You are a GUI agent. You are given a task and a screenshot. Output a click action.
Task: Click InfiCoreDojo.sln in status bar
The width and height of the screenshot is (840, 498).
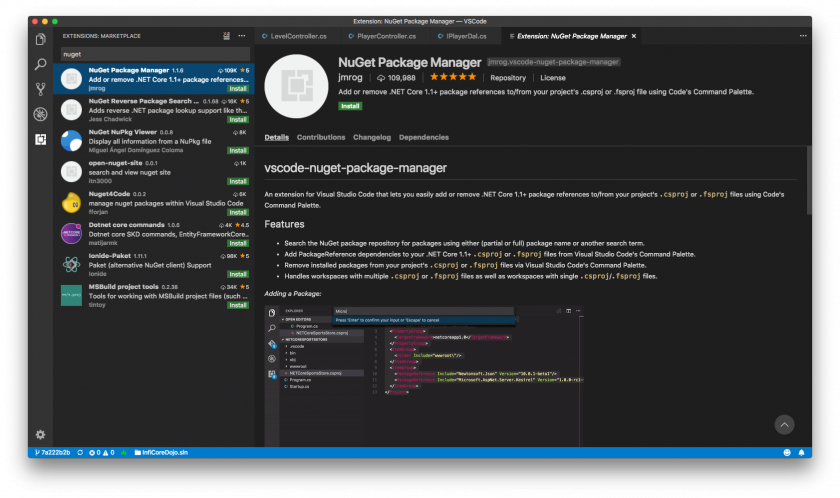(x=161, y=452)
